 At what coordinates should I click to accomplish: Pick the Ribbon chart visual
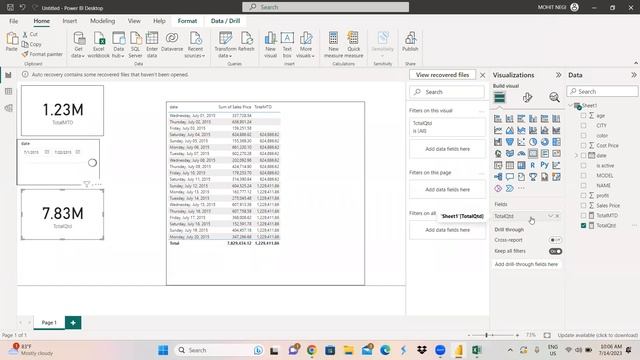coord(556,130)
